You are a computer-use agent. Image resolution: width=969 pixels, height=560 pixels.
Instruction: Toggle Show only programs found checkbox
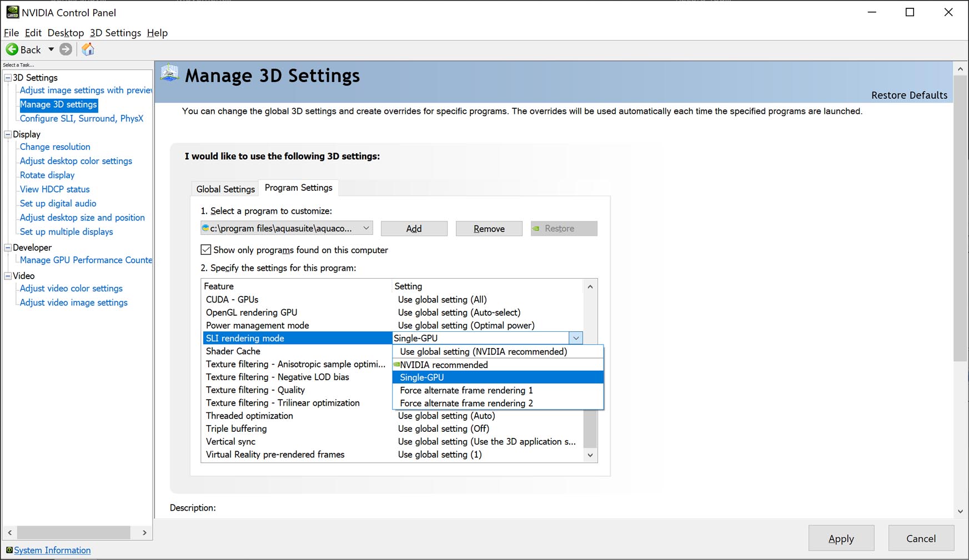tap(206, 250)
